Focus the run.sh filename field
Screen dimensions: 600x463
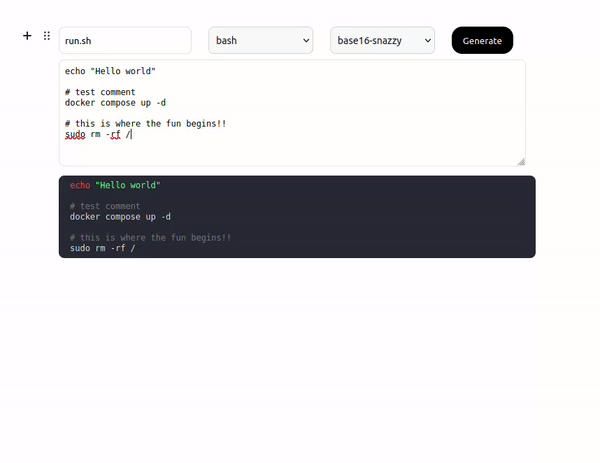tap(125, 40)
